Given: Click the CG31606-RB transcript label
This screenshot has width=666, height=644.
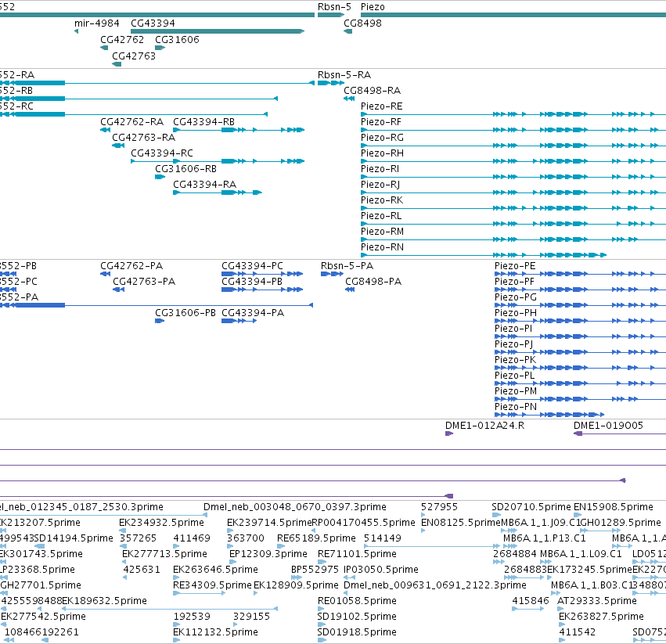Looking at the screenshot, I should point(185,169).
